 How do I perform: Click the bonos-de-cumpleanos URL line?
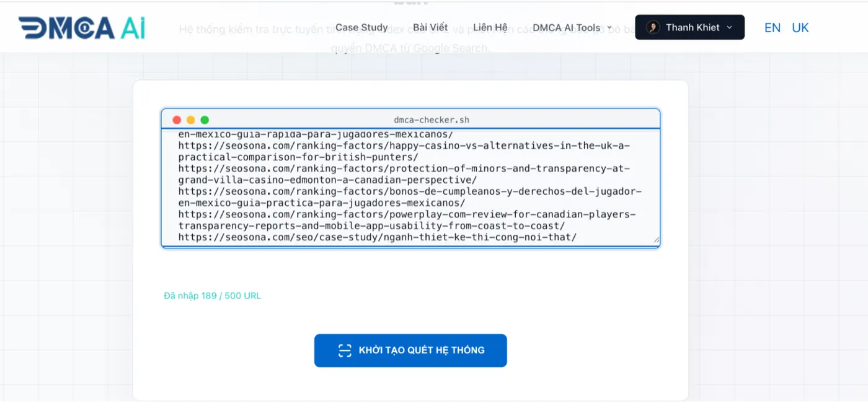coord(410,197)
